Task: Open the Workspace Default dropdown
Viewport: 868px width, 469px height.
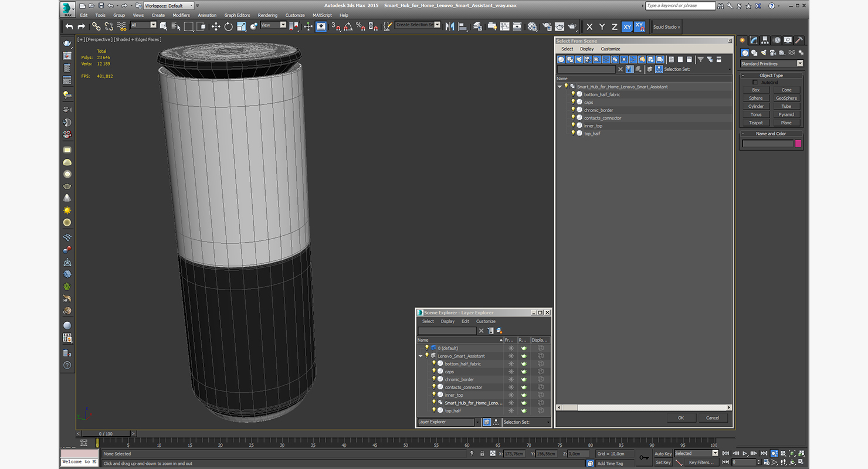Action: click(169, 5)
